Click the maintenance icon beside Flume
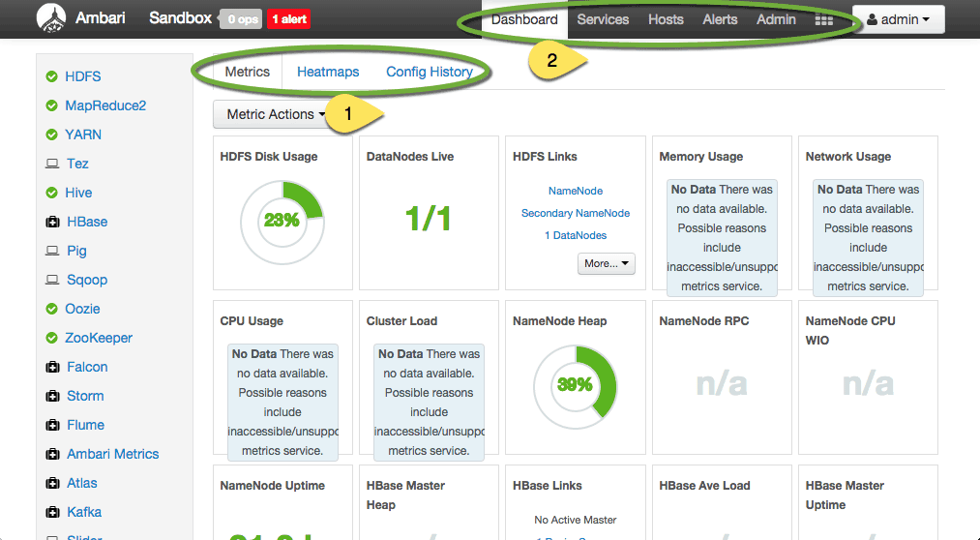Viewport: 980px width, 540px height. tap(52, 425)
